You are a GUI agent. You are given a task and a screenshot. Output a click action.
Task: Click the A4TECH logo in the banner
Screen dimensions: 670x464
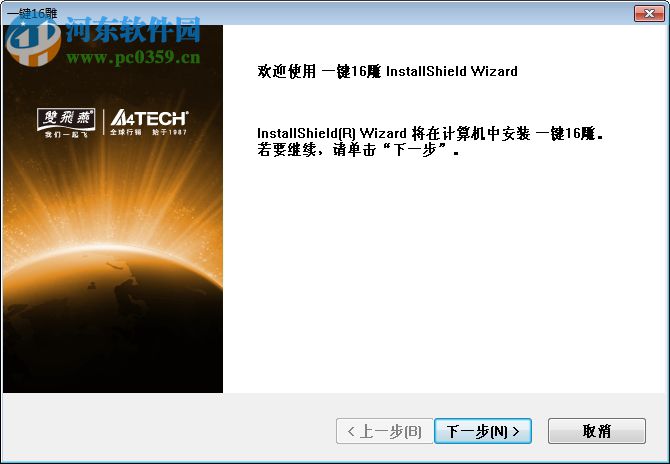coord(149,123)
